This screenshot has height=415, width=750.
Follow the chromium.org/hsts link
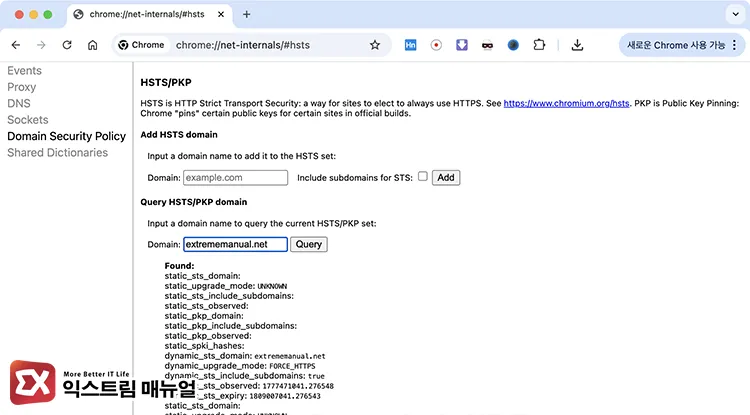tap(566, 103)
